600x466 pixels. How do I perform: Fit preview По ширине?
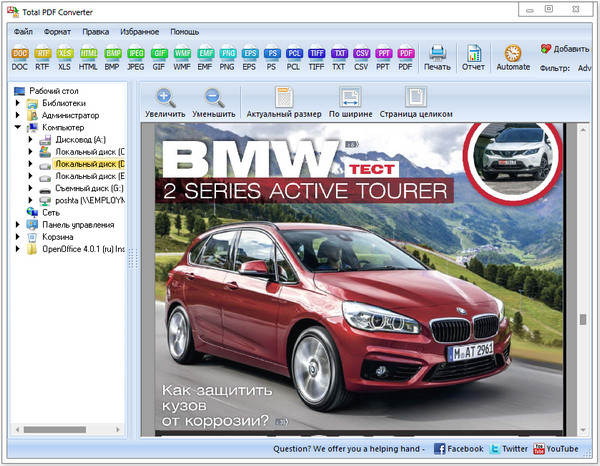point(350,103)
